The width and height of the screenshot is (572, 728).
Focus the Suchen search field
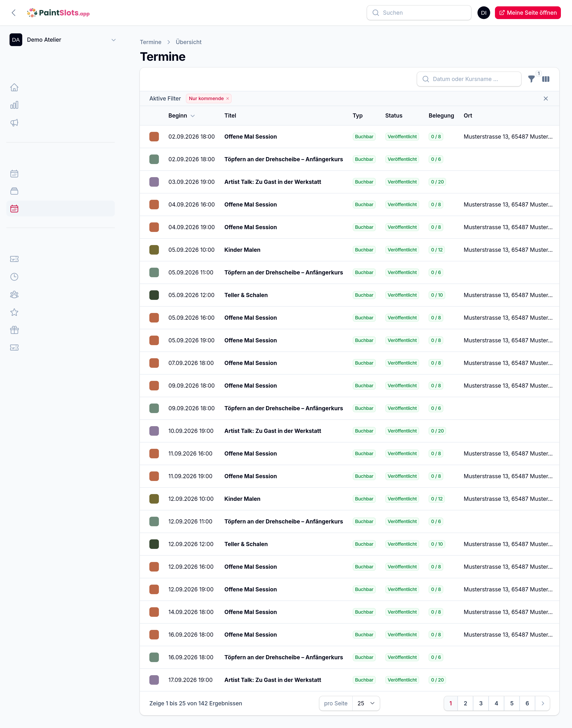pos(419,13)
